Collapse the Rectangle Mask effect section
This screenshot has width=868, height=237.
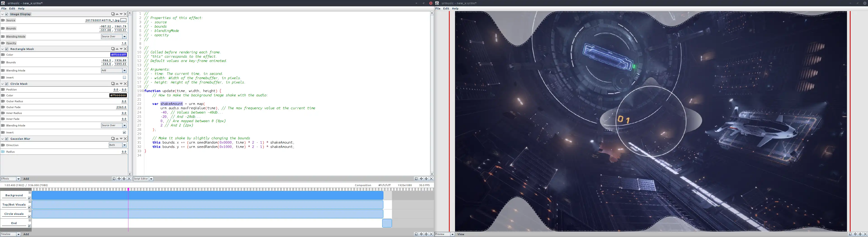tap(2, 49)
